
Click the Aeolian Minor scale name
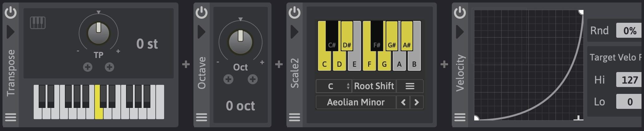click(x=356, y=102)
